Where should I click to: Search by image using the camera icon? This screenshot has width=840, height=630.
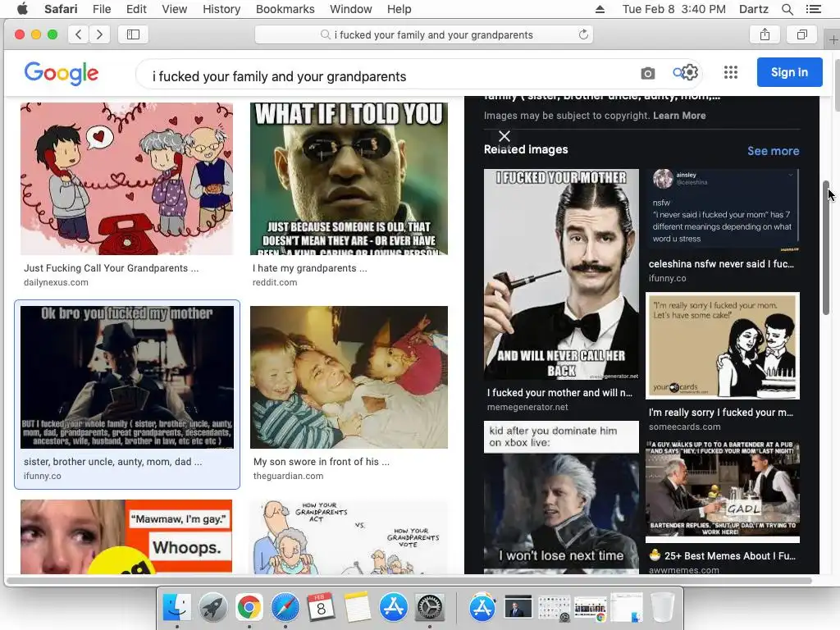point(648,73)
